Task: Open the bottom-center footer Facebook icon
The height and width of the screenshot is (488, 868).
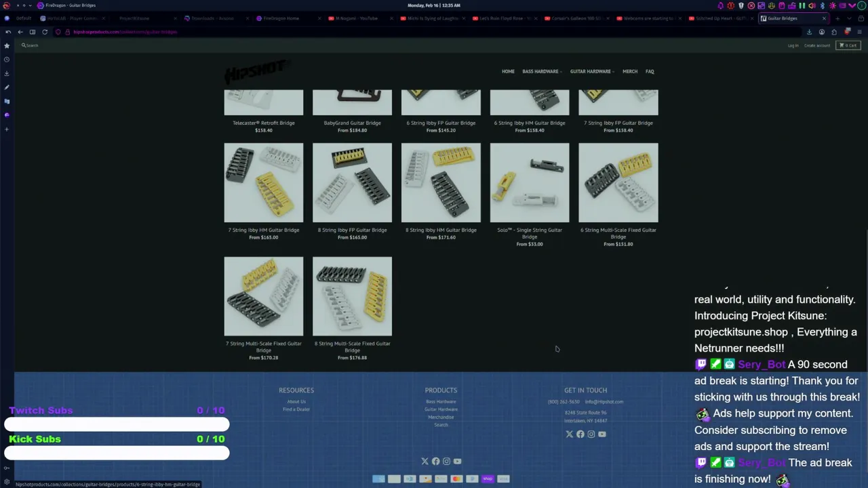Action: 435,462
